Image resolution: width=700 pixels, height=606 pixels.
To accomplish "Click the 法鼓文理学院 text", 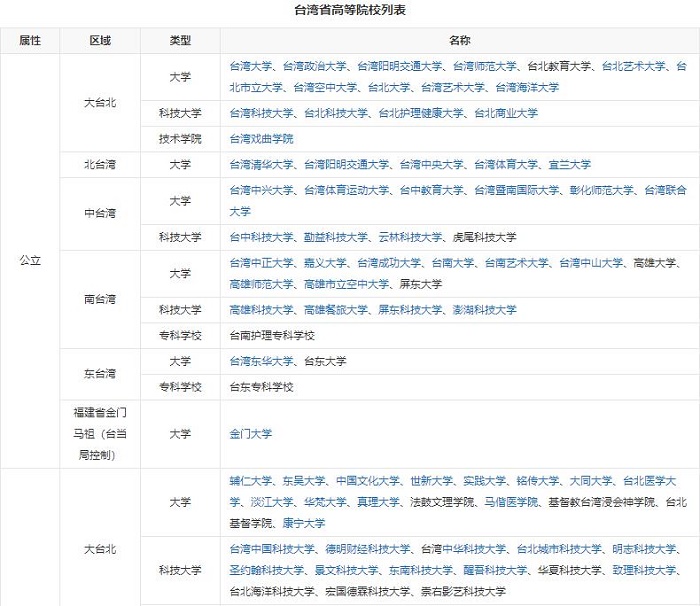I will [x=442, y=502].
